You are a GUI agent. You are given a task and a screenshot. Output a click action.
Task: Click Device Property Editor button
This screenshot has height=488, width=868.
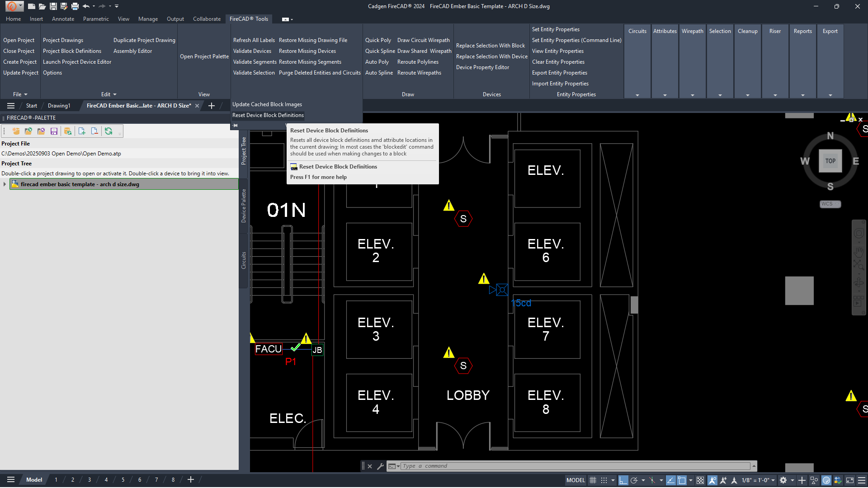click(x=482, y=67)
